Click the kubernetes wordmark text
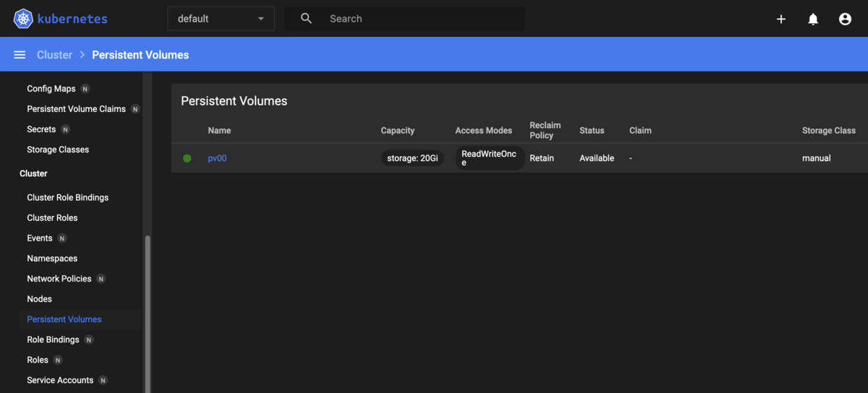868x393 pixels. [74, 19]
